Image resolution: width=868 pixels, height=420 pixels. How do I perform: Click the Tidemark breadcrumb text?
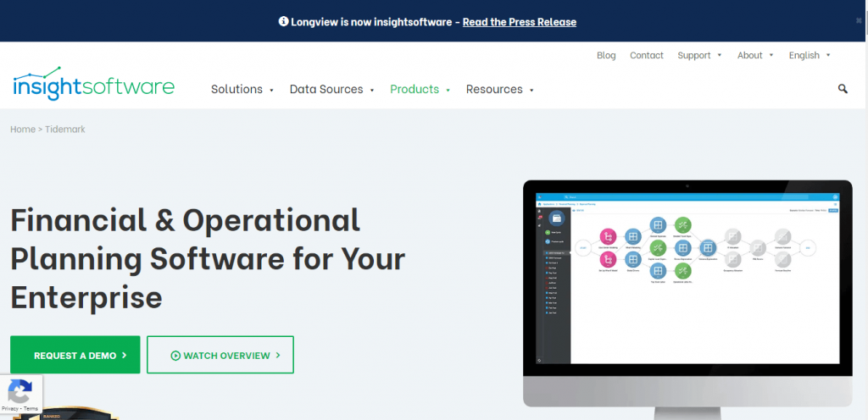click(x=65, y=130)
